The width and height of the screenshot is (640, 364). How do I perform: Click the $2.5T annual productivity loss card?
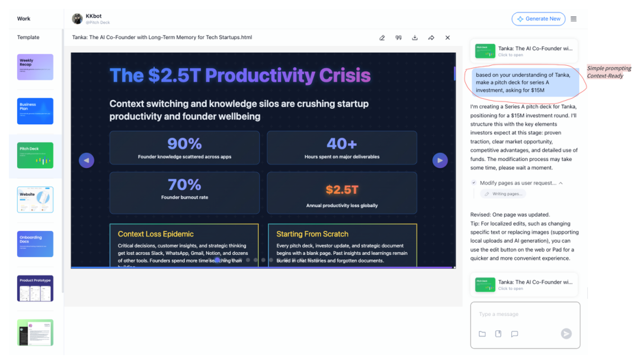pos(342,193)
